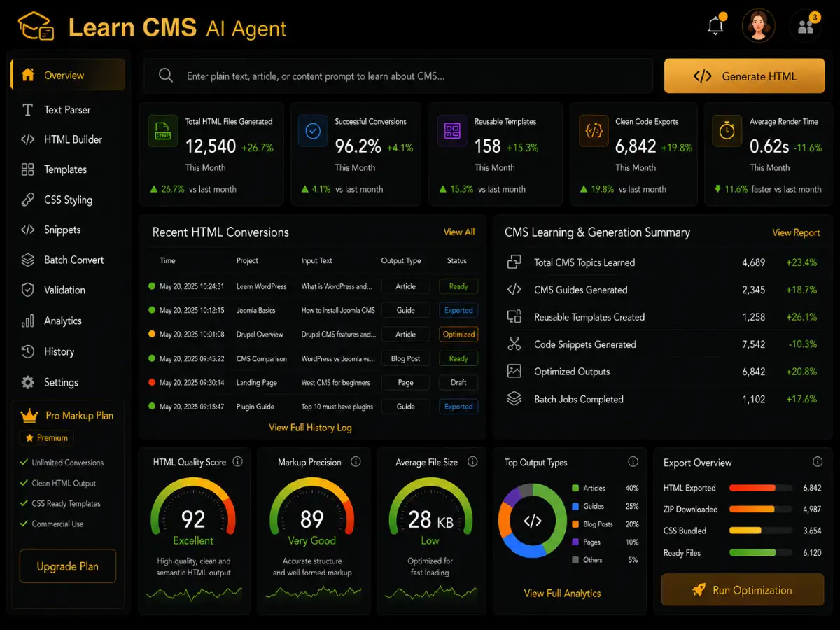
Task: Click the CMS Guides Generated code icon
Action: [514, 290]
